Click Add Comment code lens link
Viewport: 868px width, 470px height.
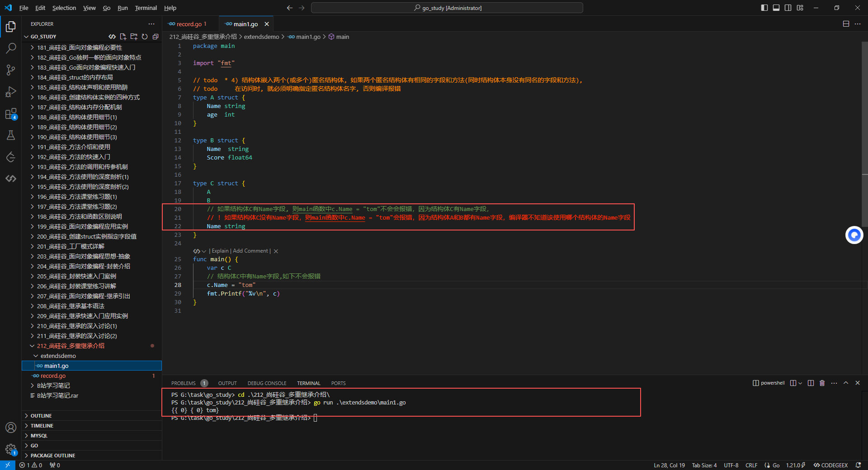(x=250, y=251)
